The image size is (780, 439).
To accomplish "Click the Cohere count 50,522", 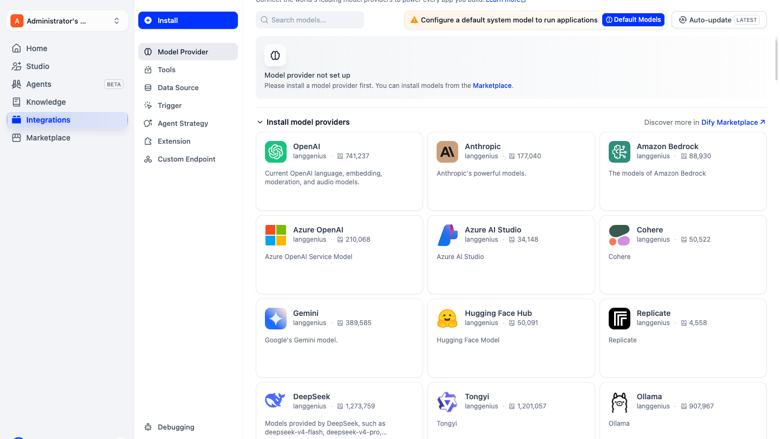I will (699, 240).
